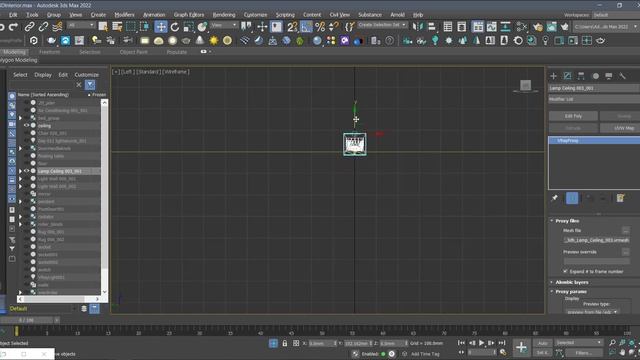Collapse the Proxy params rollout
Viewport: 640px width, 360px height.
[x=552, y=292]
